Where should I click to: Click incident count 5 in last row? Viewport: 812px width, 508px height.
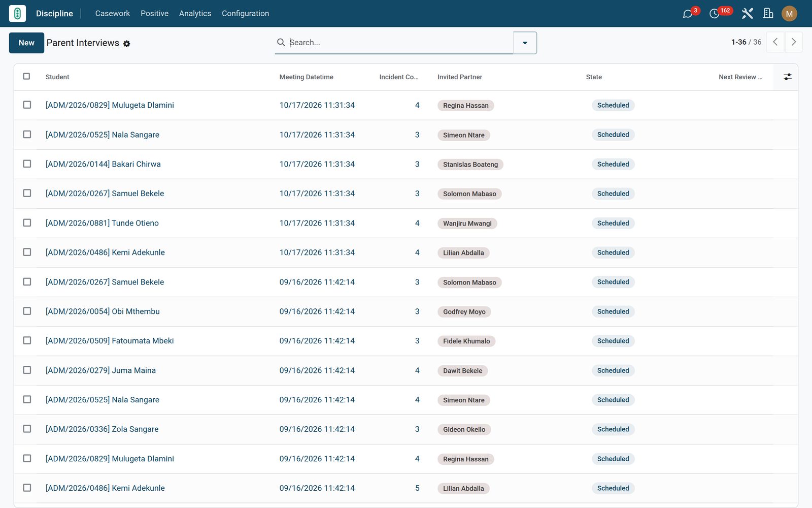[x=417, y=488]
